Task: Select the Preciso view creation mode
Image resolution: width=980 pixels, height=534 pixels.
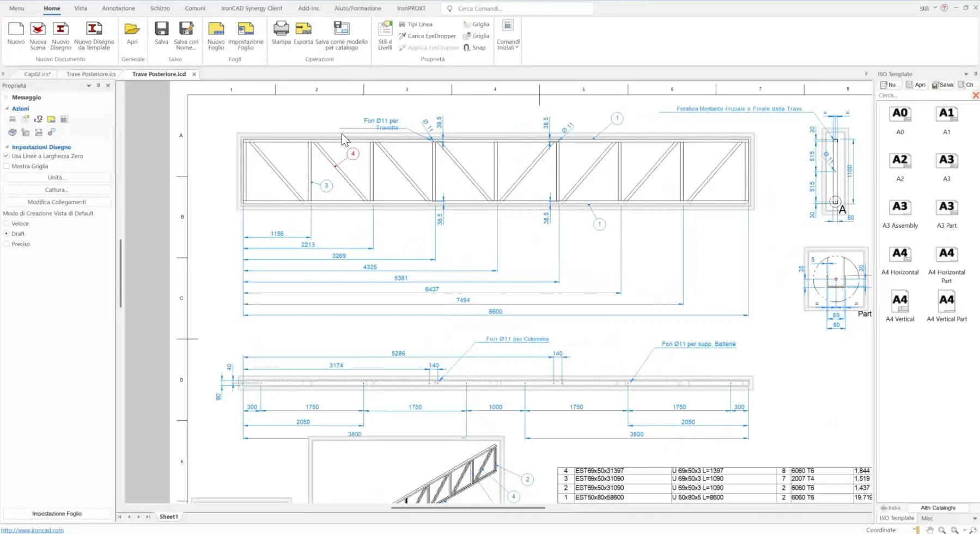Action: pyautogui.click(x=7, y=244)
